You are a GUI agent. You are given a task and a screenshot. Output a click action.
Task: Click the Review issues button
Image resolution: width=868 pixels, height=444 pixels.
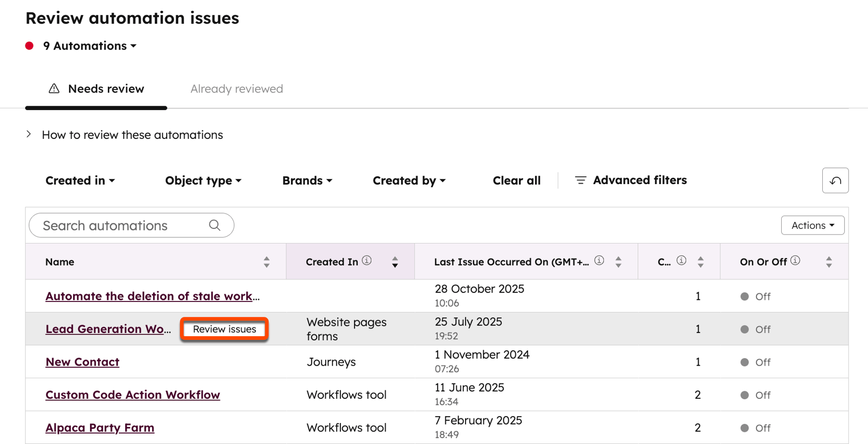pos(224,329)
